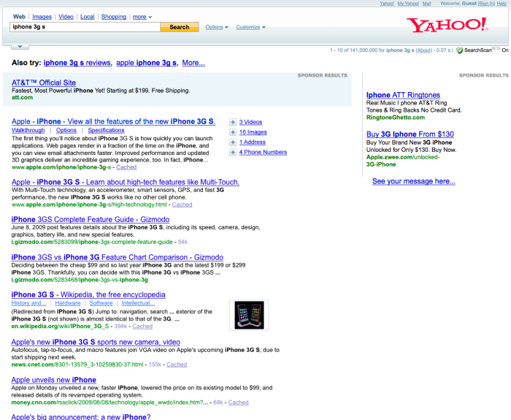Open Iphone ATT Ringtones sponsor ad
511x420 pixels.
coord(403,95)
